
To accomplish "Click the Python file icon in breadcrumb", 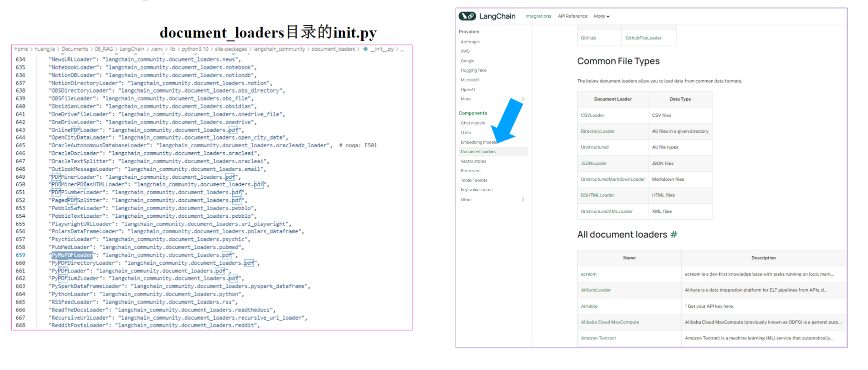I will (x=365, y=49).
